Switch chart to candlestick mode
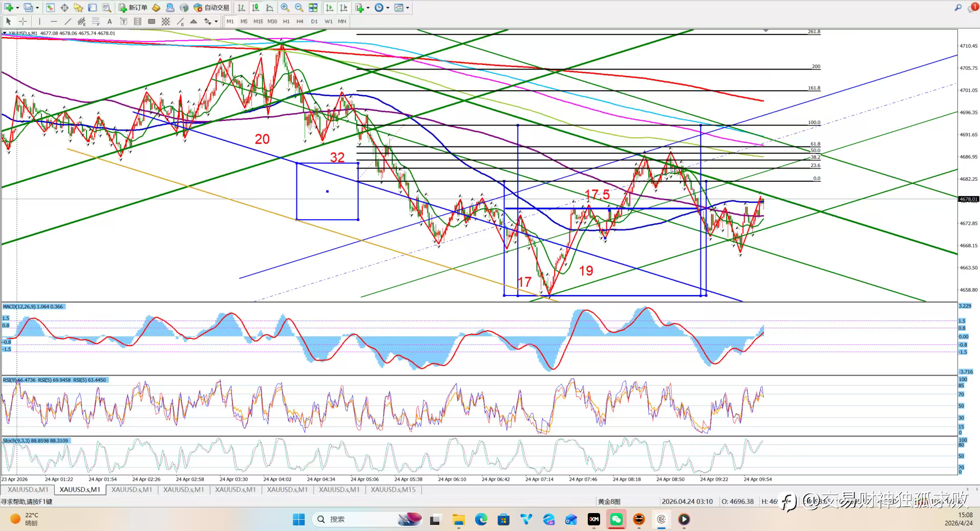Image resolution: width=980 pixels, height=531 pixels. [x=255, y=8]
